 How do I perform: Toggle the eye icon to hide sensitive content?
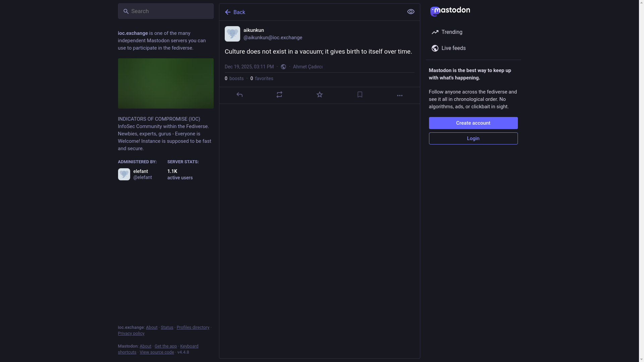click(411, 12)
